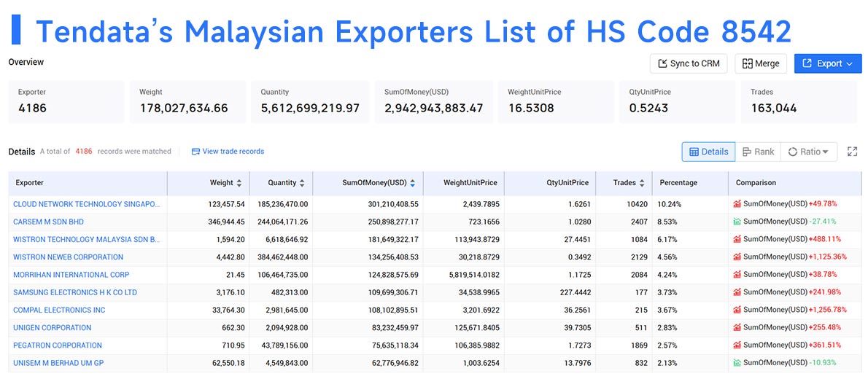
Task: Click the +1,256.78% comparison value
Action: tap(828, 310)
